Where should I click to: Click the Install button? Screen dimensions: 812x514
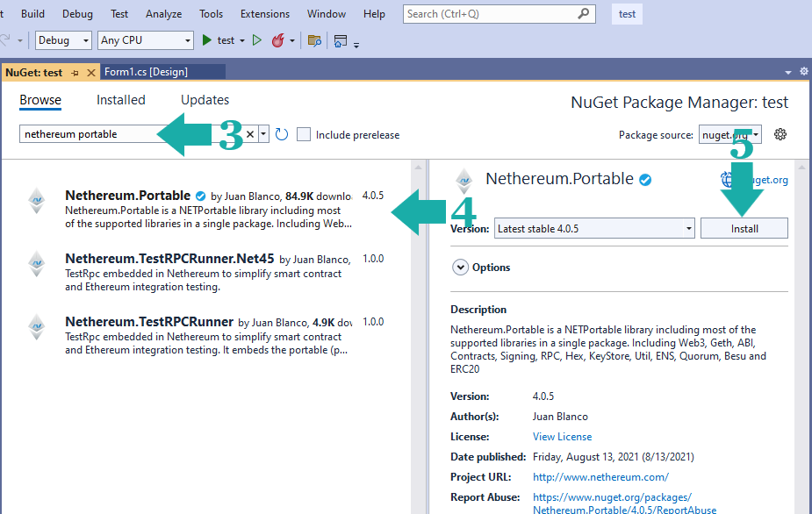(744, 228)
